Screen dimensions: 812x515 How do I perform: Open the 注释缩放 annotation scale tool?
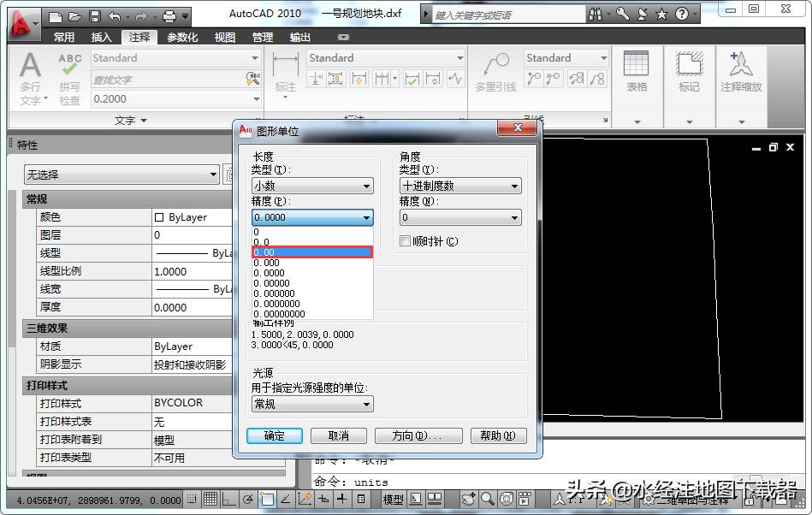point(740,71)
